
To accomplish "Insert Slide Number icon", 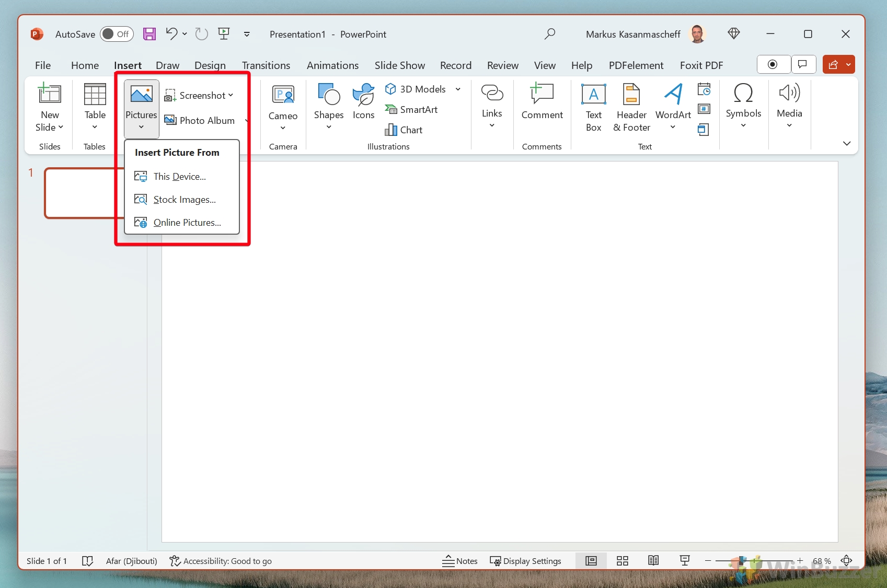I will pyautogui.click(x=704, y=109).
